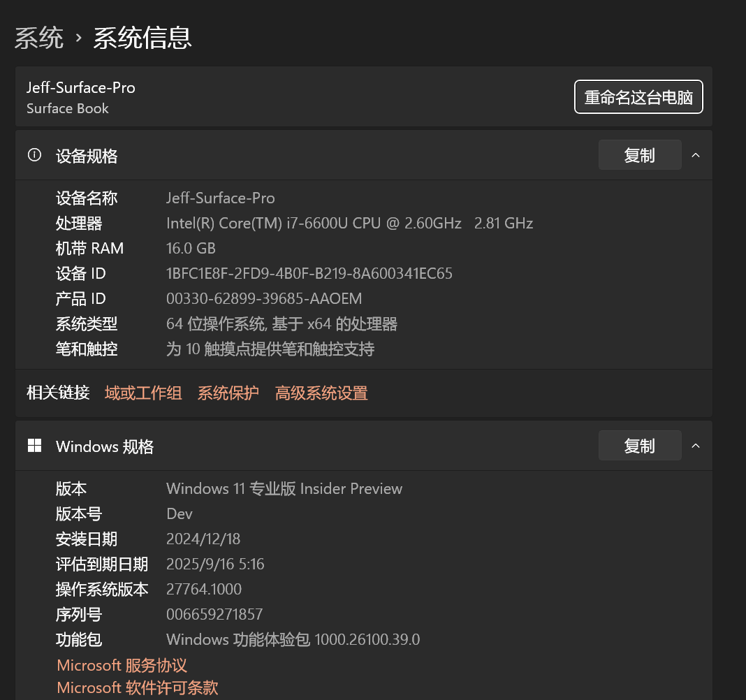Open 域或工作组 link
Viewport: 746px width, 700px height.
pyautogui.click(x=143, y=393)
